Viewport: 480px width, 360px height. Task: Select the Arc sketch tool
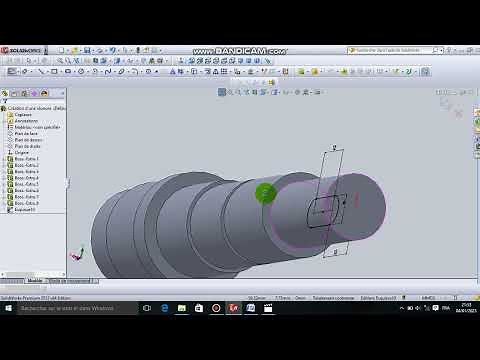(95, 71)
